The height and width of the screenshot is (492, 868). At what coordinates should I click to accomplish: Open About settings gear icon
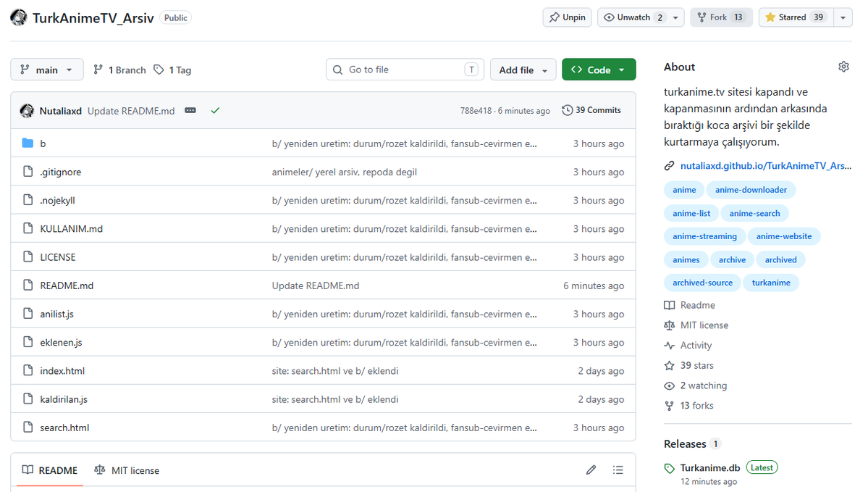pyautogui.click(x=843, y=67)
